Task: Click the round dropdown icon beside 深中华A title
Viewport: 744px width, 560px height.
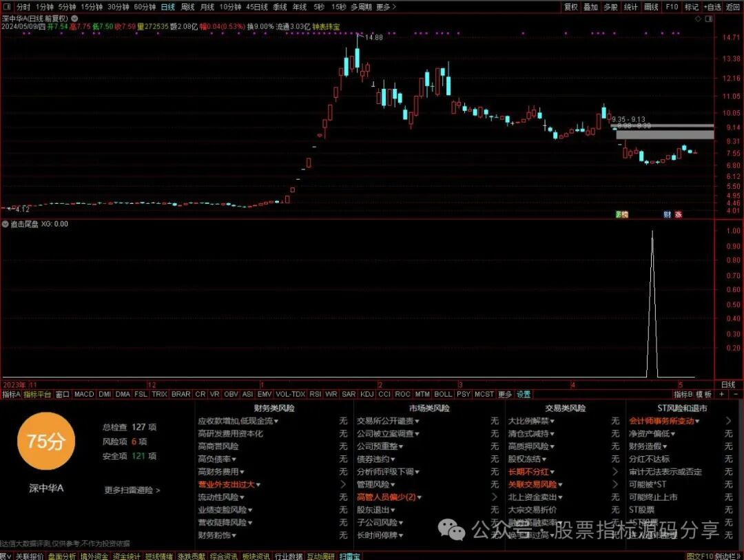Action: point(74,19)
